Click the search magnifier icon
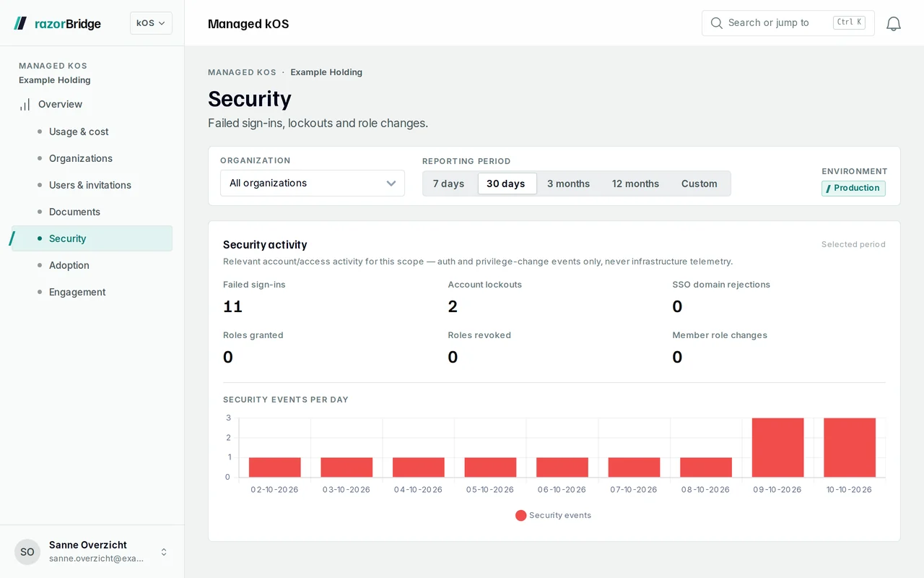 coord(717,23)
